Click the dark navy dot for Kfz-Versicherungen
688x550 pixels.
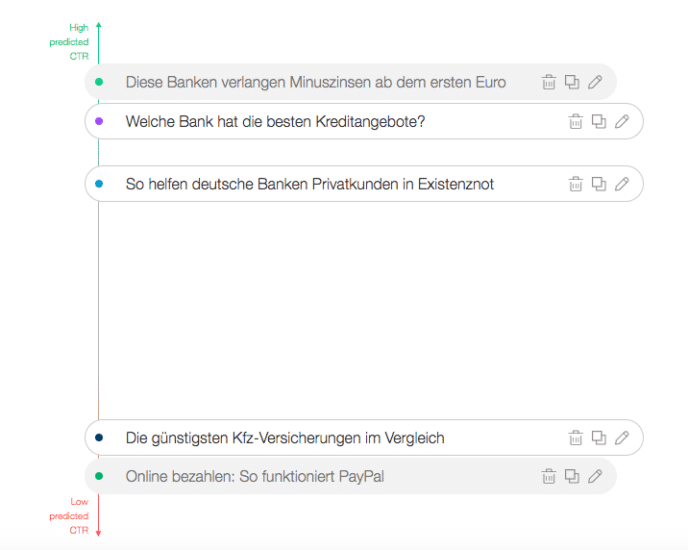[x=99, y=438]
